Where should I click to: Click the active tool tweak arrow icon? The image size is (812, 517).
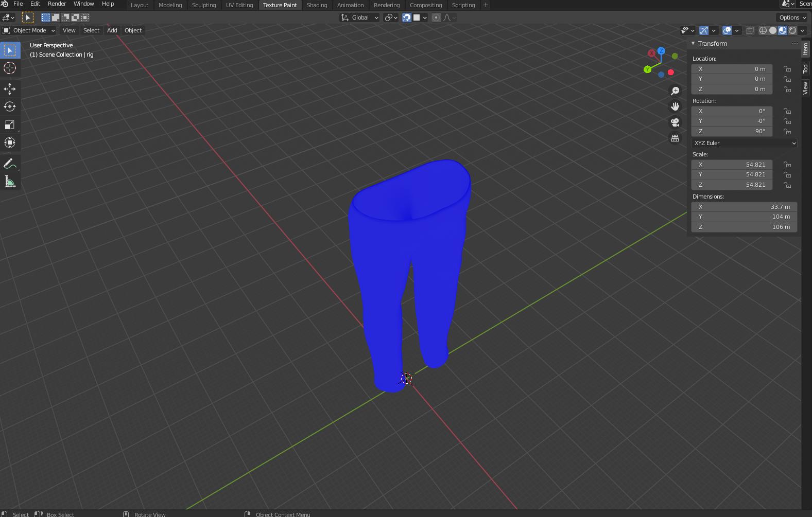[28, 17]
